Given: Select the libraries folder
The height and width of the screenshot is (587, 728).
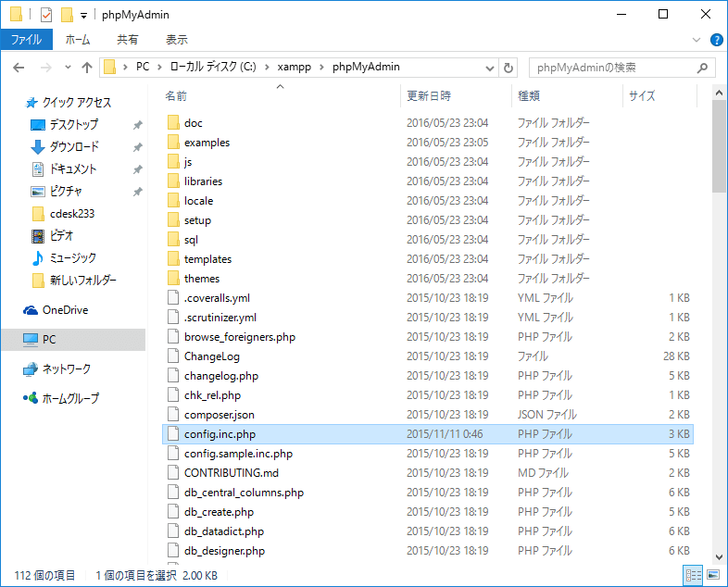Looking at the screenshot, I should coord(203,181).
